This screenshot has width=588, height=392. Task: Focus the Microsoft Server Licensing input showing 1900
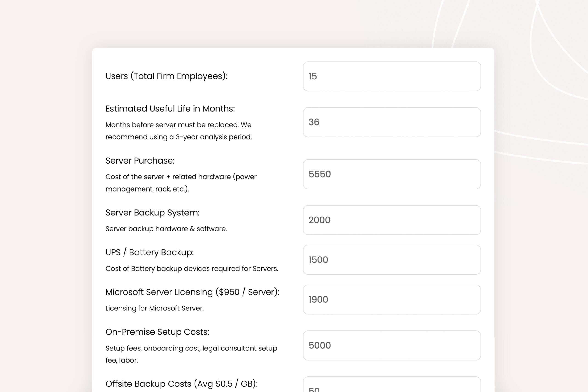(x=391, y=299)
